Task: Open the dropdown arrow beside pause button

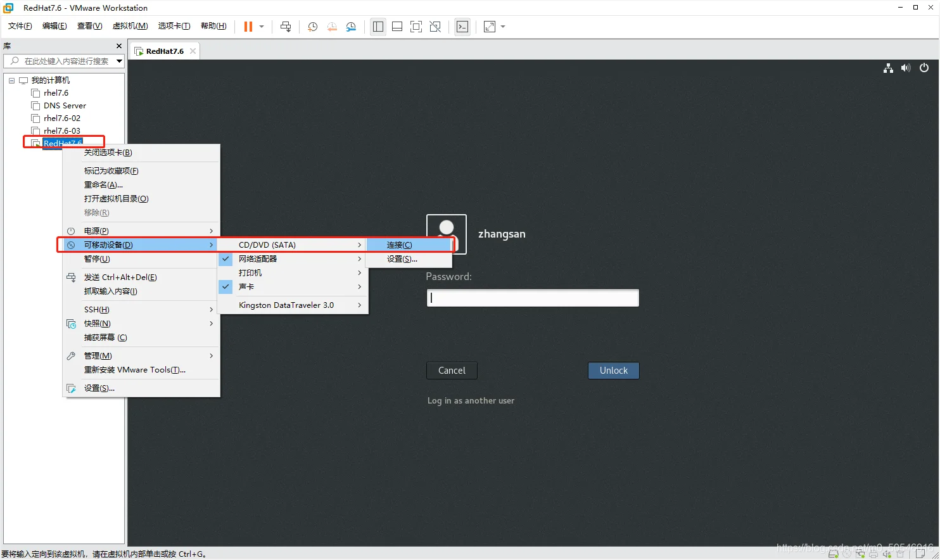Action: [x=262, y=27]
